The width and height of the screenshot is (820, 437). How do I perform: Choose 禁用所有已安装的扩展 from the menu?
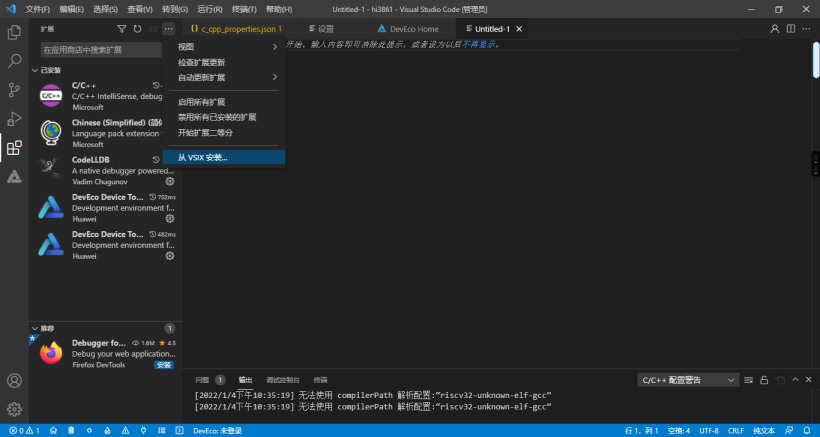point(224,117)
